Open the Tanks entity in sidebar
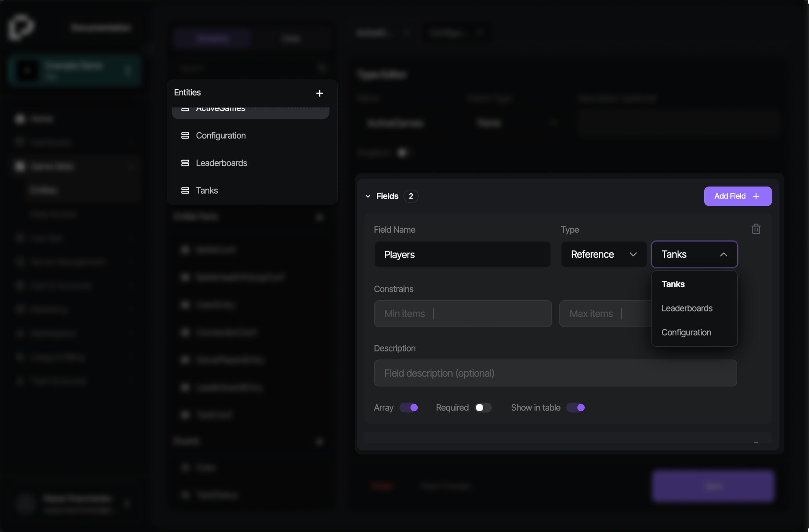Viewport: 809px width, 532px height. 207,190
